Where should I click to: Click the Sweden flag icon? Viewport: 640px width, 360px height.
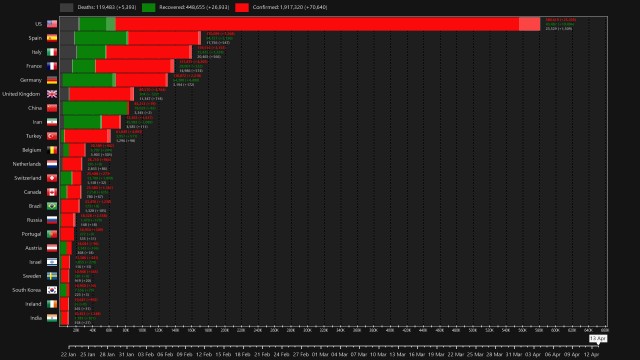[52, 276]
